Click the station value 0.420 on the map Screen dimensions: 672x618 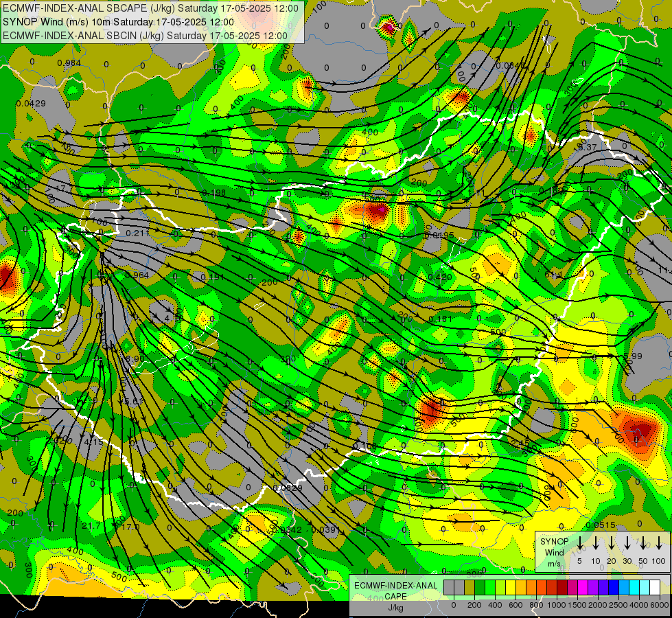tap(440, 277)
